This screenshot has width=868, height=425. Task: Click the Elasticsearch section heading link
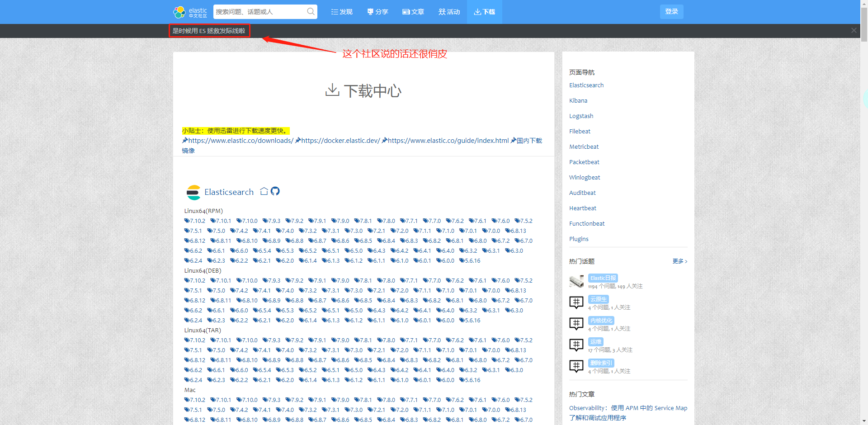tap(229, 192)
